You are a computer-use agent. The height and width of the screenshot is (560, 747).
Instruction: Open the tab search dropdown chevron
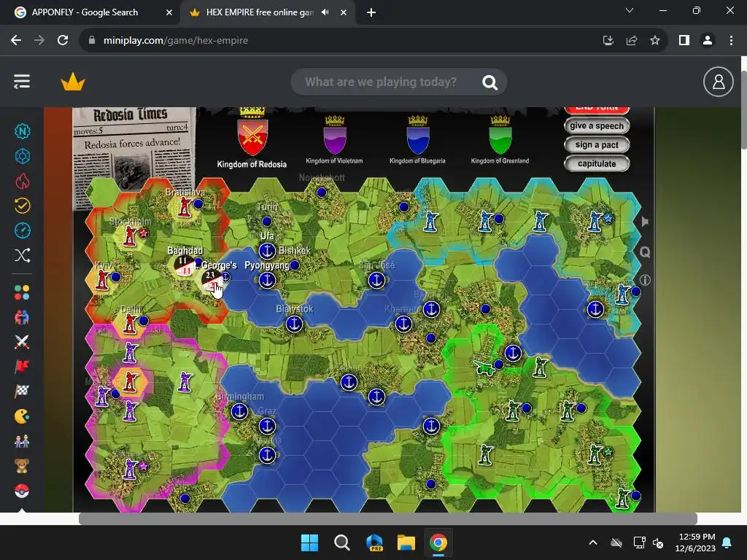pyautogui.click(x=630, y=10)
